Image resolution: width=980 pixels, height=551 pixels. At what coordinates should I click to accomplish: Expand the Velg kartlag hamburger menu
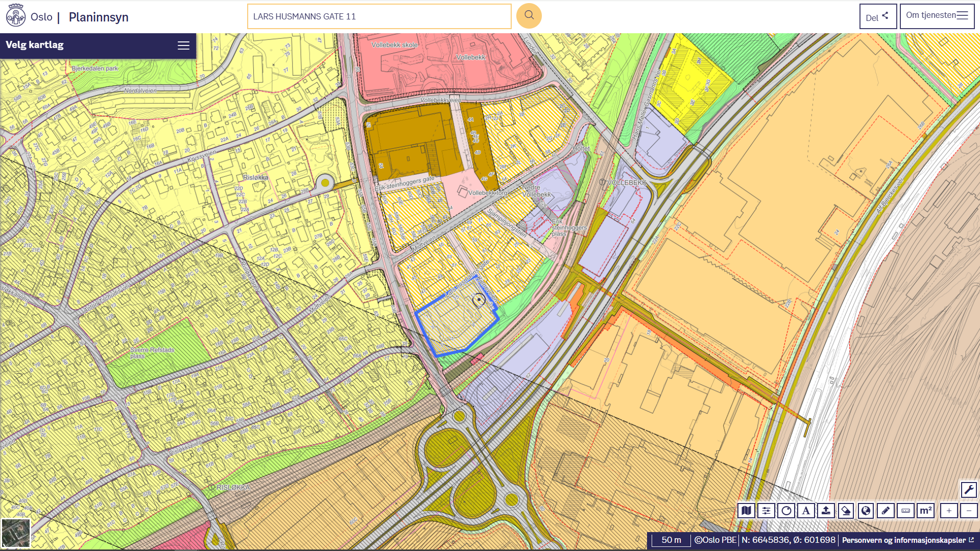tap(183, 45)
